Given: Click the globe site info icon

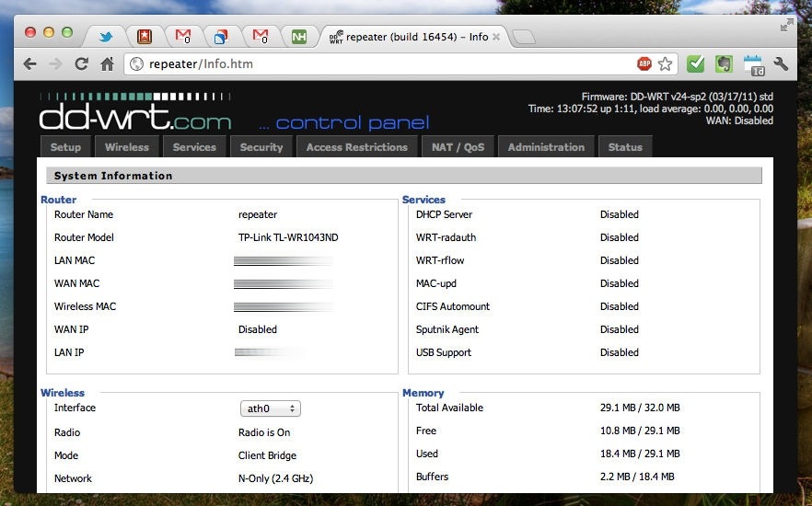Looking at the screenshot, I should tap(136, 64).
